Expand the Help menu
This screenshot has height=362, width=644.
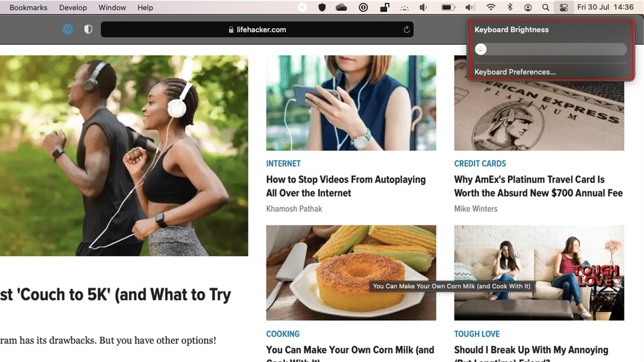pyautogui.click(x=145, y=7)
